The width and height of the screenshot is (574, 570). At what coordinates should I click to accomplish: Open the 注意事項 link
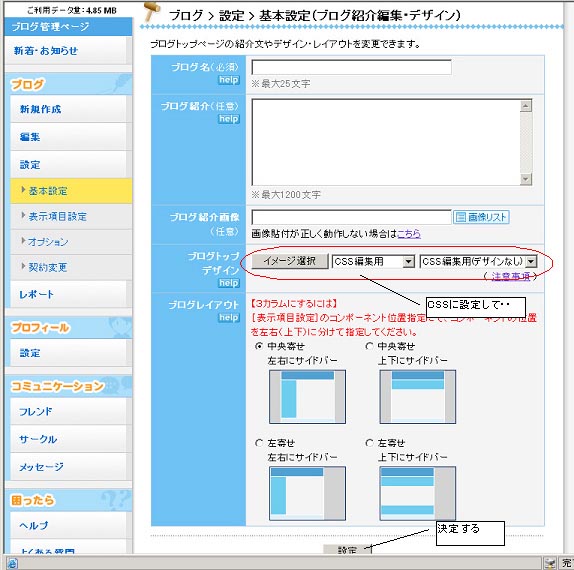click(510, 276)
